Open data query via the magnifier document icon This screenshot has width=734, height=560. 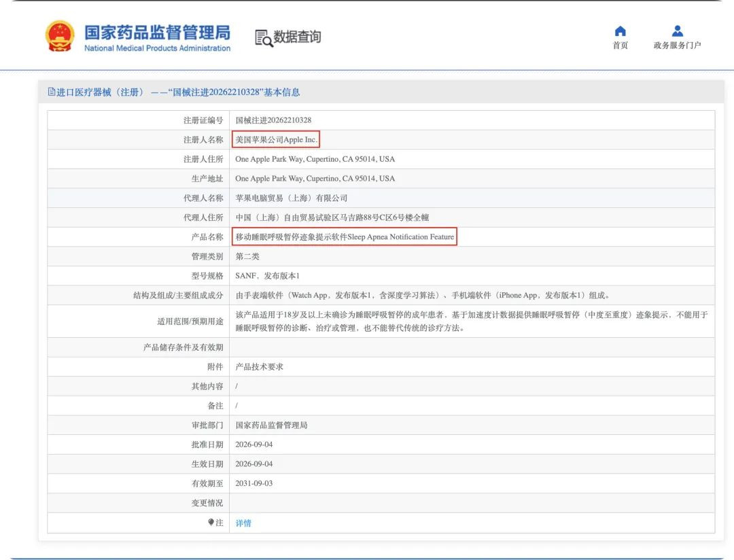(264, 38)
